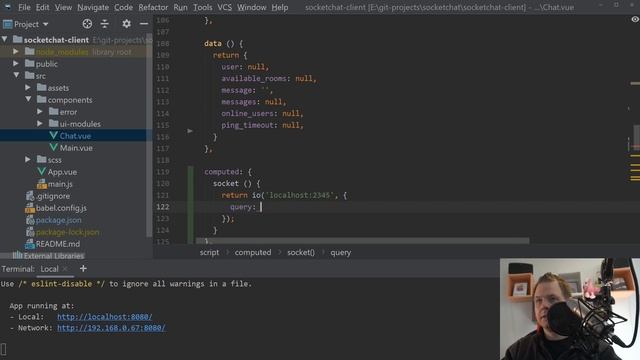
Task: Open the View menu
Action: coord(63,7)
